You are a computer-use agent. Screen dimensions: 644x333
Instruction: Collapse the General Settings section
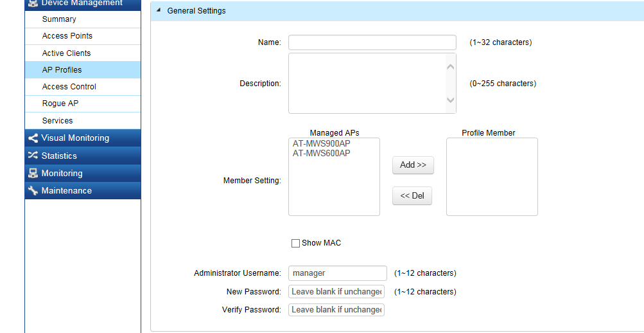tap(159, 11)
